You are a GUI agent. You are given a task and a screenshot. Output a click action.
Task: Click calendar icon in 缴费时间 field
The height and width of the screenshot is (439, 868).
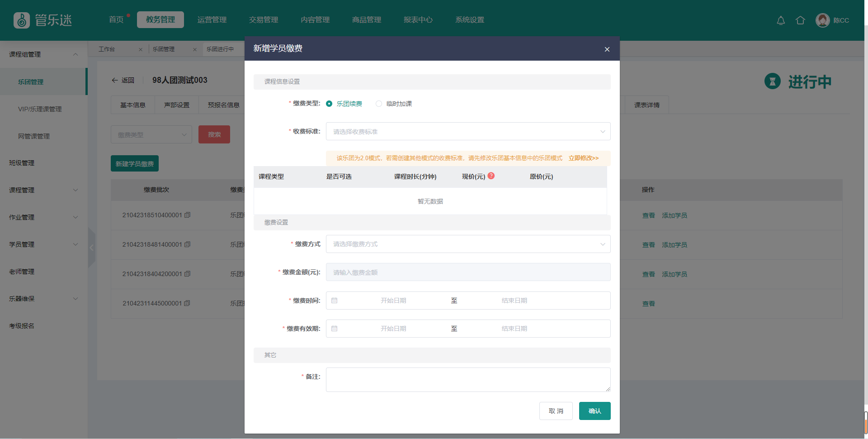click(x=335, y=301)
